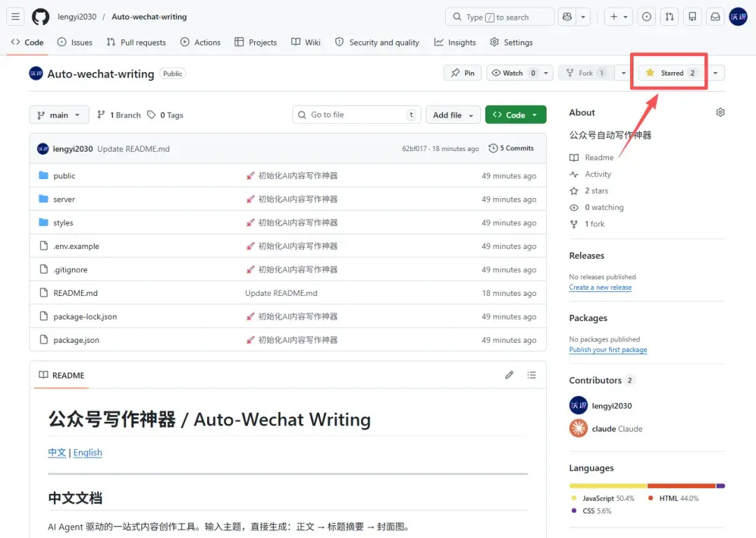The height and width of the screenshot is (538, 756).
Task: Open the create new plus menu
Action: (x=618, y=17)
